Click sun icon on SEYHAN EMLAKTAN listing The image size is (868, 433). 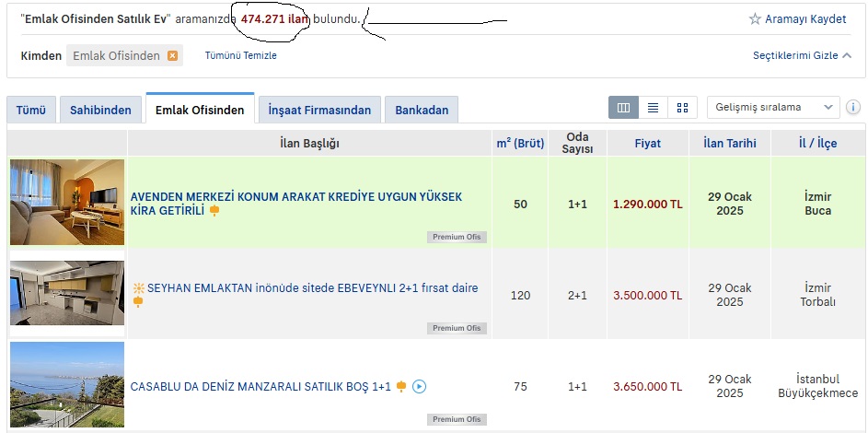point(139,288)
